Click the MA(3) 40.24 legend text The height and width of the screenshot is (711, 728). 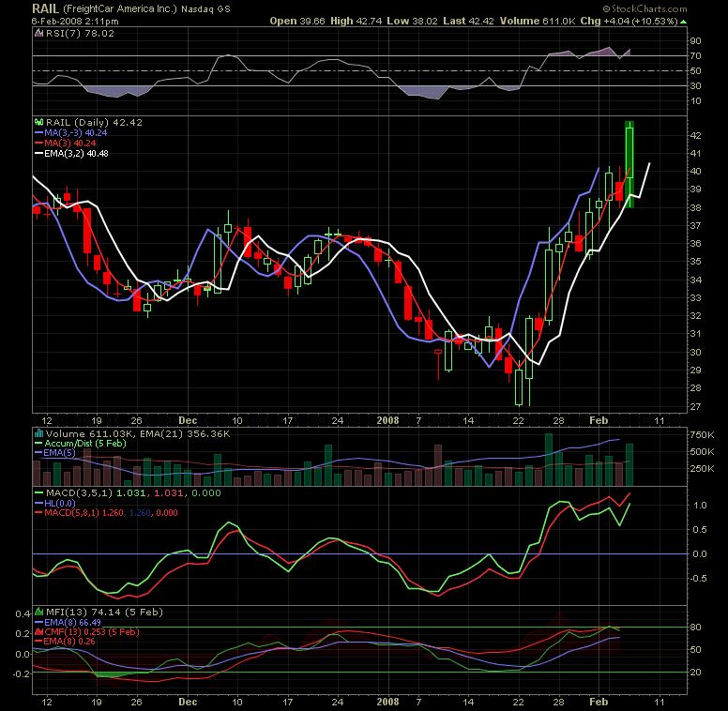tap(70, 144)
